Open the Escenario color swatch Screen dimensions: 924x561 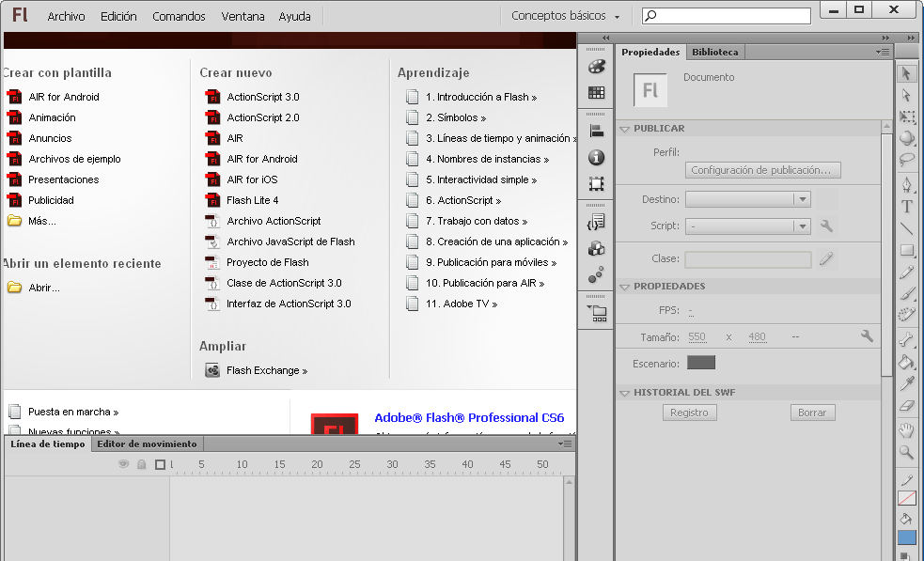700,362
